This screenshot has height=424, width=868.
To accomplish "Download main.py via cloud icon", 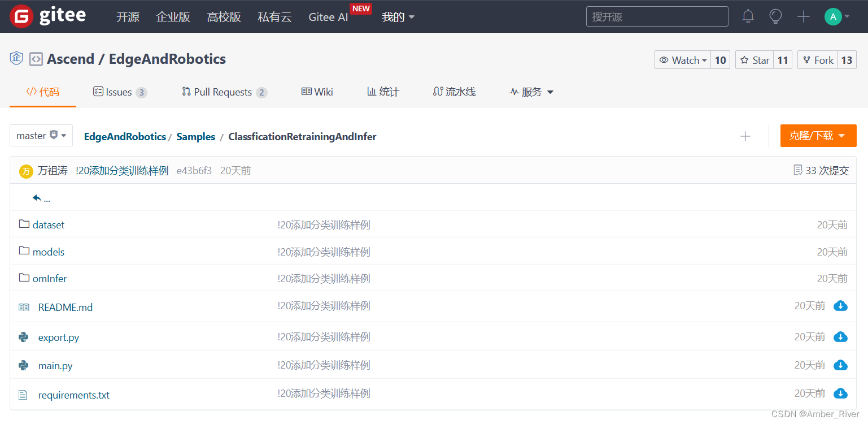I will point(840,365).
